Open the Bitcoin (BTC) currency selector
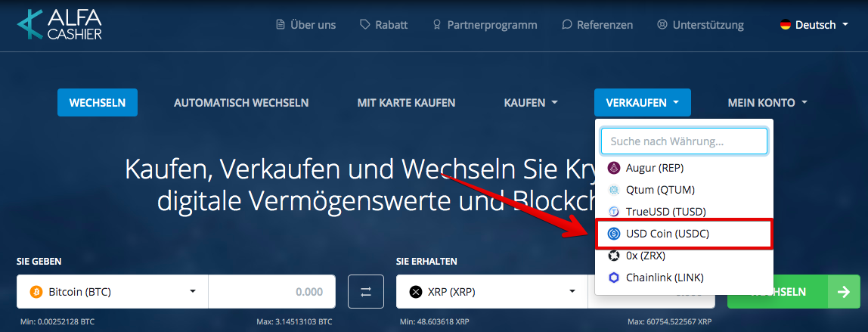 (113, 292)
